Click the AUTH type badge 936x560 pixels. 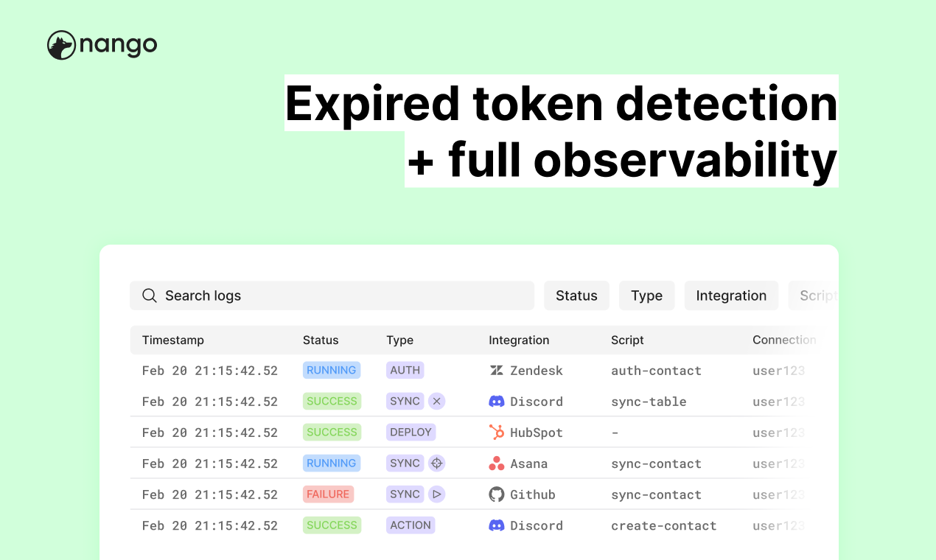[405, 371]
